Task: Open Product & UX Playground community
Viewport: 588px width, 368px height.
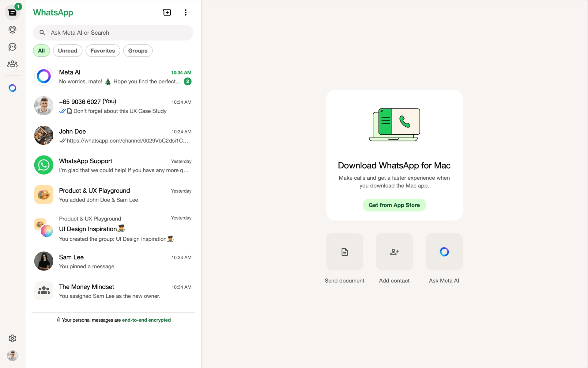Action: coord(113,195)
